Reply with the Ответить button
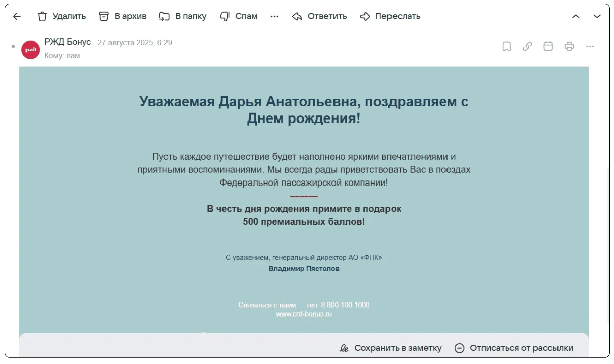 [319, 16]
